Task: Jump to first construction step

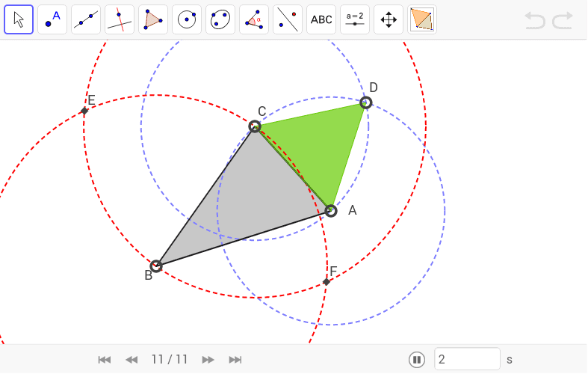Action: point(105,360)
